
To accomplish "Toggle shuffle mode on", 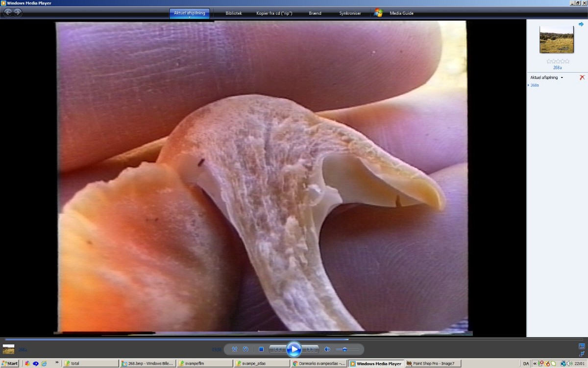I will pos(235,349).
